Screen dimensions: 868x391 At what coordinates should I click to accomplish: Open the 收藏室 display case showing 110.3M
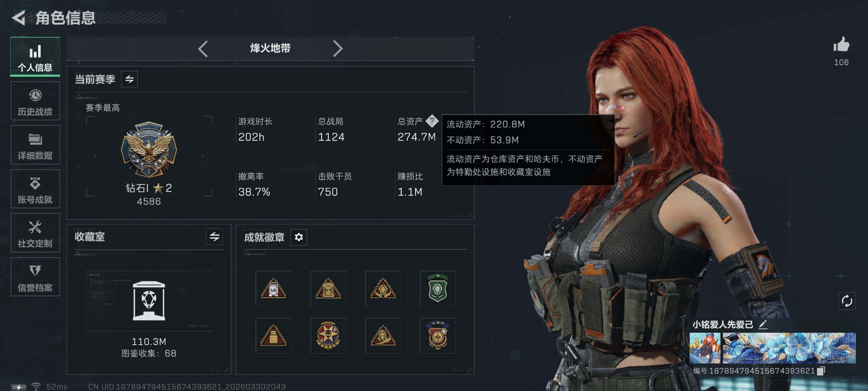click(149, 301)
